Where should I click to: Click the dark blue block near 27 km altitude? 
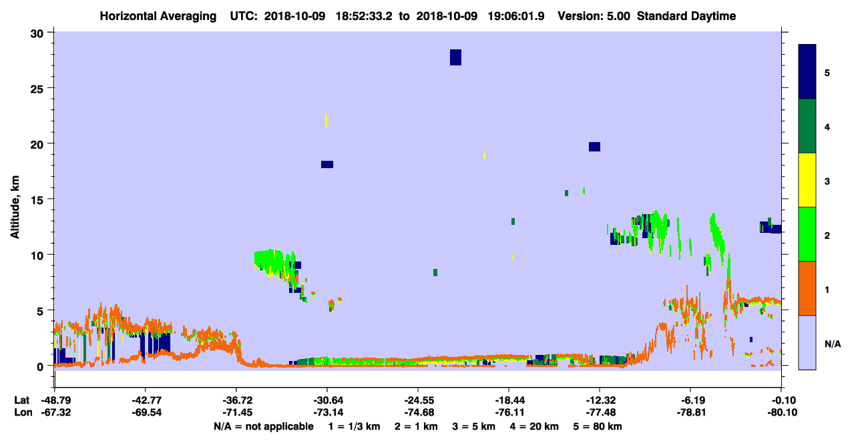pos(455,57)
